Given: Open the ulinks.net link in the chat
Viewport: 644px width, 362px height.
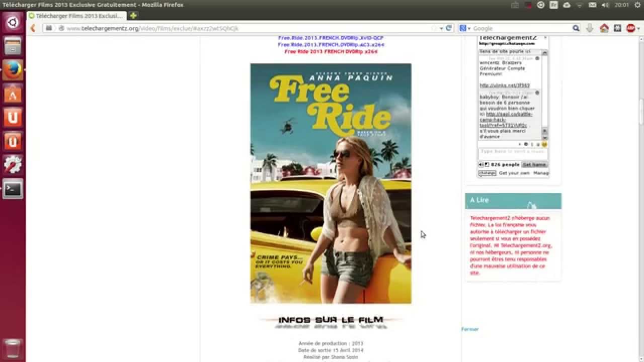Looking at the screenshot, I should tap(505, 85).
